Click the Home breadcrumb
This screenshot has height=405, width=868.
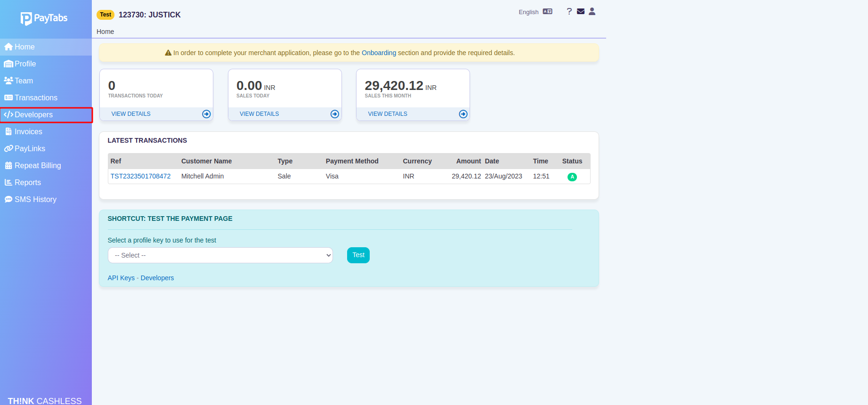105,32
